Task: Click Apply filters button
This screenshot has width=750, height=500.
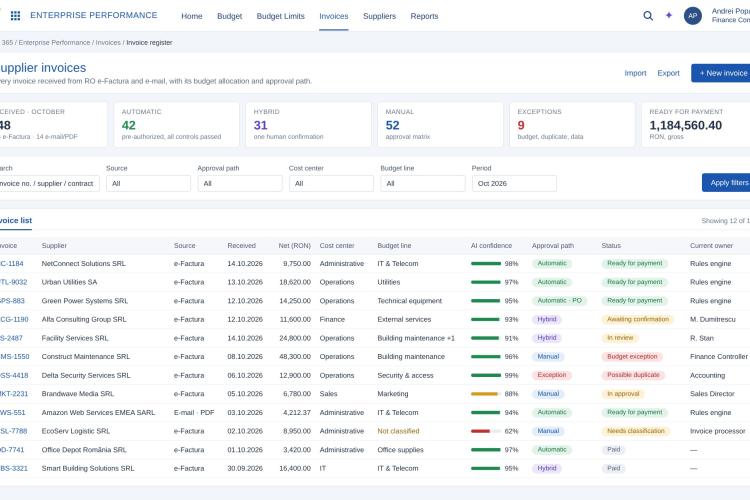Action: tap(726, 183)
